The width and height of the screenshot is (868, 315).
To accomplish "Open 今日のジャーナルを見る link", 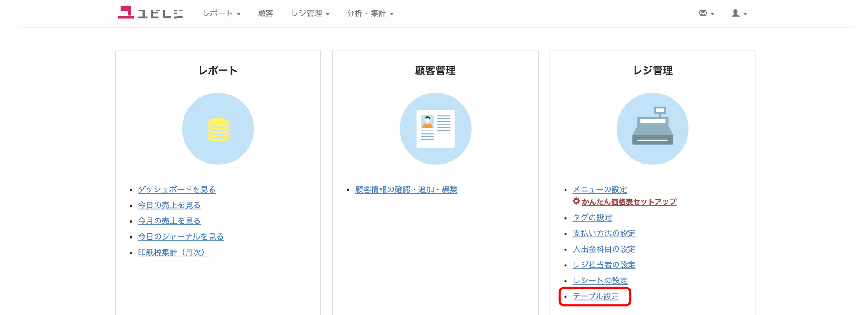I will pos(181,236).
